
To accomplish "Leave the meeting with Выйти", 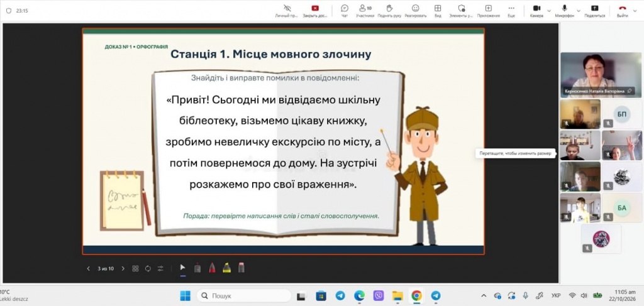I will pyautogui.click(x=622, y=11).
